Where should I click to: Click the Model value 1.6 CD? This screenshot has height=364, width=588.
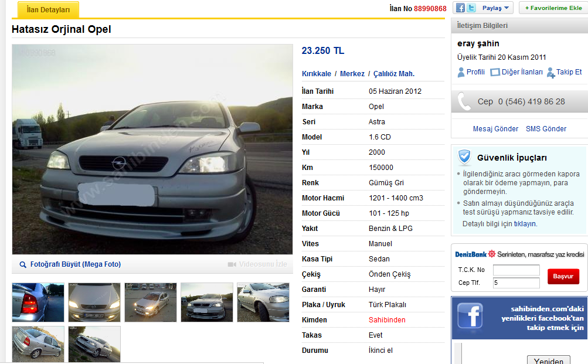coord(380,137)
